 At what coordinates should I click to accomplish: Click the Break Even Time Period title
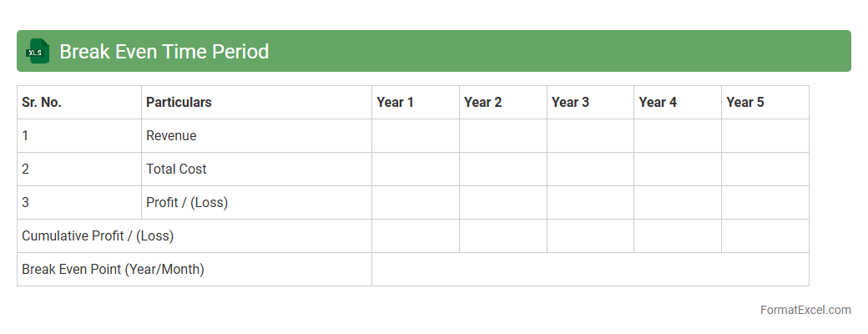pyautogui.click(x=164, y=52)
